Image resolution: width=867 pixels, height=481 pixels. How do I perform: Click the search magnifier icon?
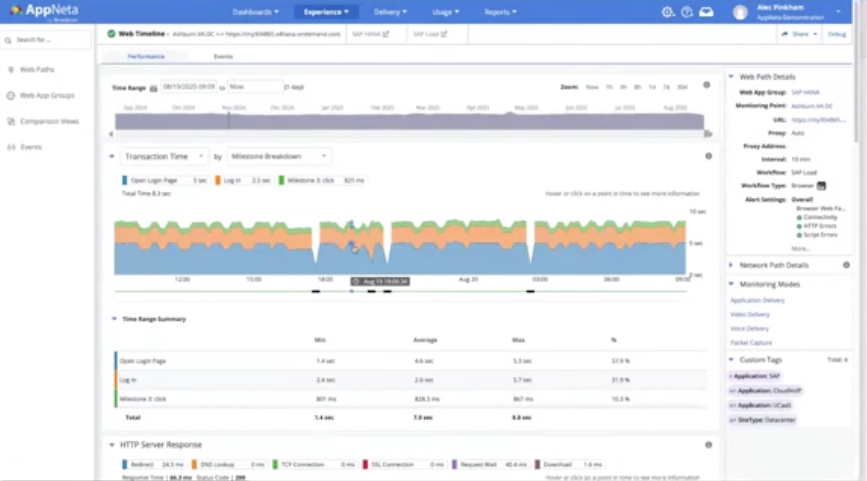pyautogui.click(x=8, y=40)
